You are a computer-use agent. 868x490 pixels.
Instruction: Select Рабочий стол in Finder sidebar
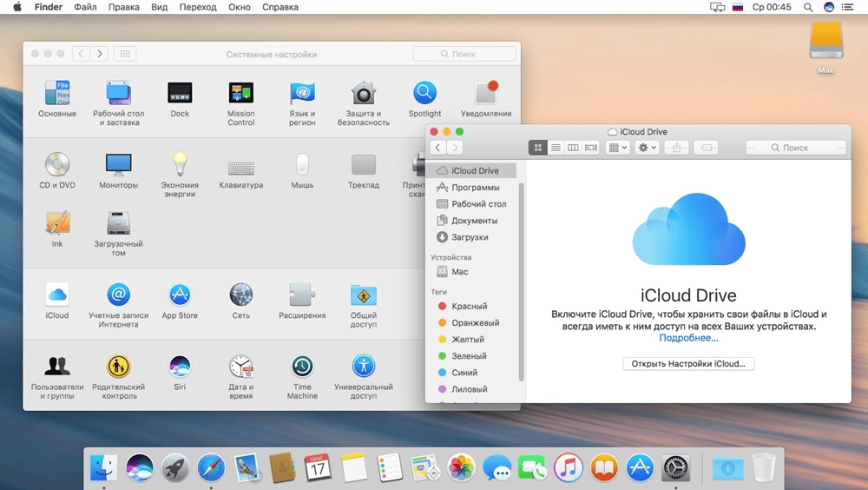coord(473,204)
